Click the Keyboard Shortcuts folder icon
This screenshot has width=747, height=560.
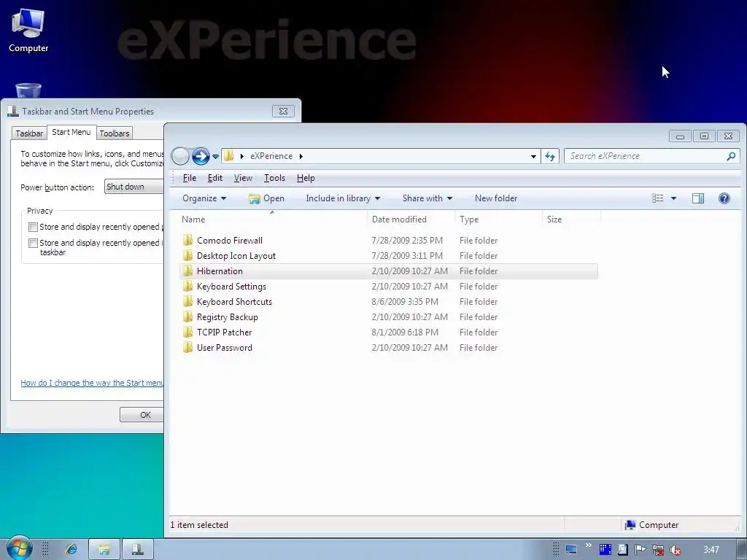point(188,301)
